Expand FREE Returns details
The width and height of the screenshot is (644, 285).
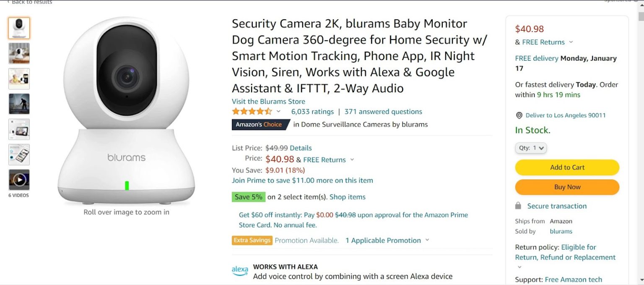[571, 42]
